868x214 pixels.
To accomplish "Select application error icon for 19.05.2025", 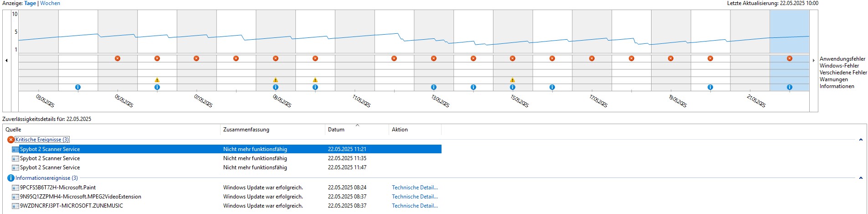I will coord(671,58).
